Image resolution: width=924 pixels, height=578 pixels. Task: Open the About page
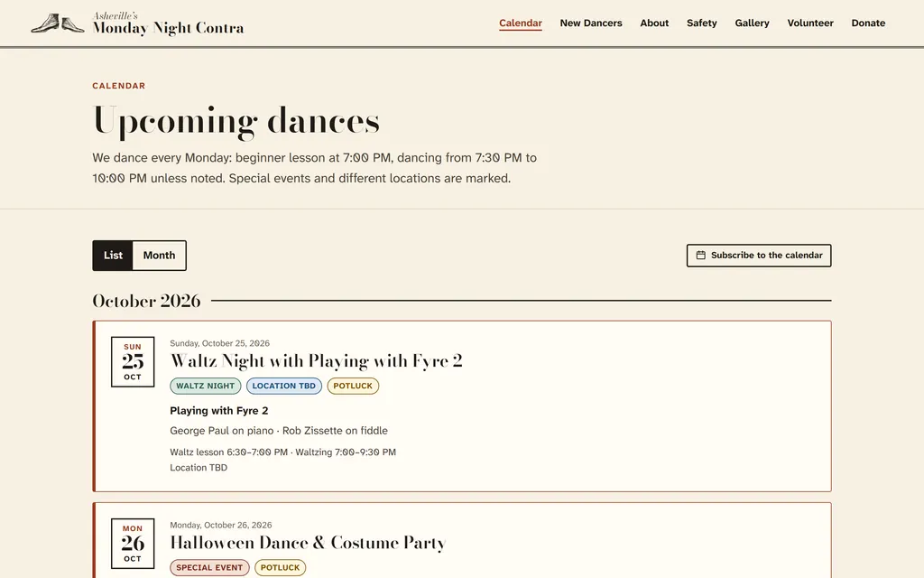[x=654, y=23]
